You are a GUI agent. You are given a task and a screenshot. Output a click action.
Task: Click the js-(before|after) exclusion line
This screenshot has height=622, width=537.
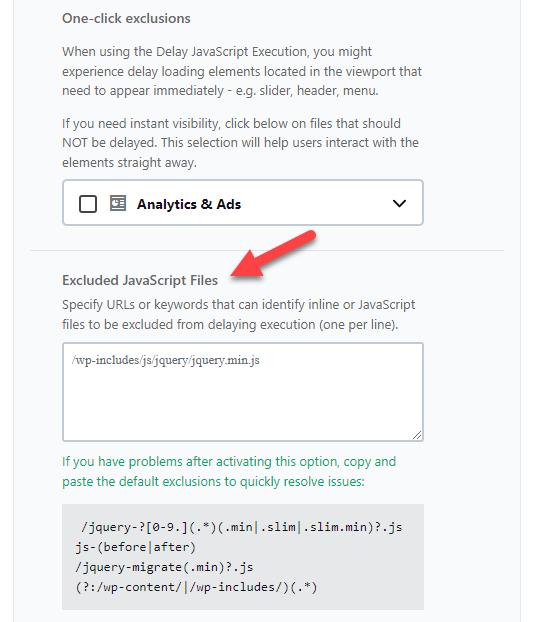(x=136, y=547)
